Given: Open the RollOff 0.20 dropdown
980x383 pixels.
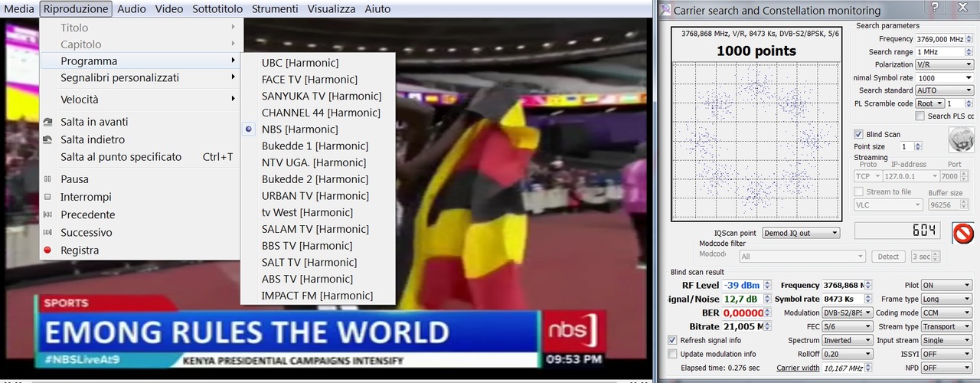Looking at the screenshot, I should click(x=847, y=354).
